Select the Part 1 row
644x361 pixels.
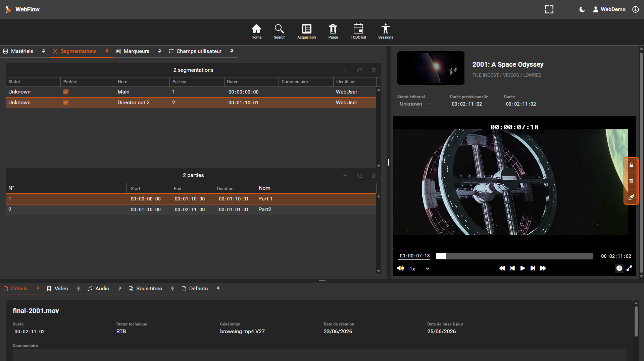(x=191, y=199)
